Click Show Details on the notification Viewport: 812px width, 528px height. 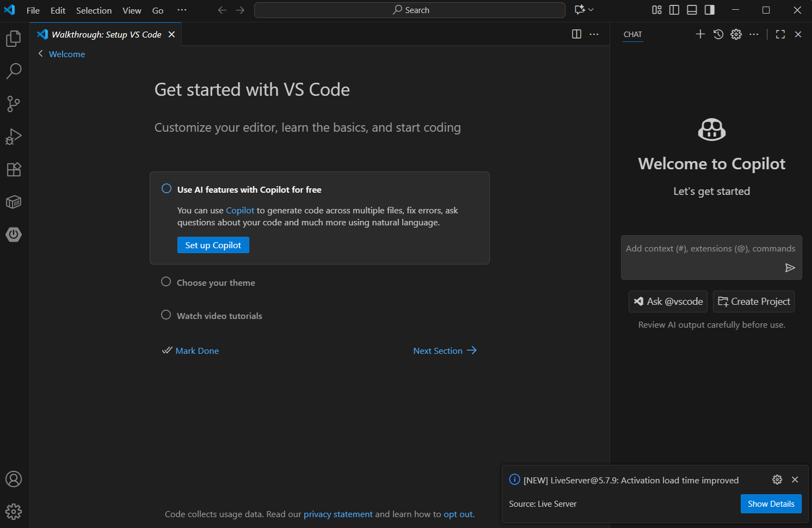pyautogui.click(x=771, y=504)
